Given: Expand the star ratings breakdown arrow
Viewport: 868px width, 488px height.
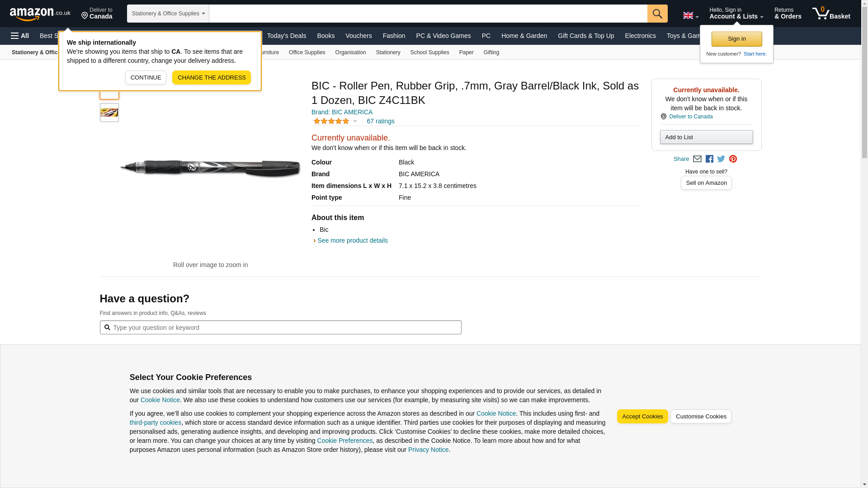Looking at the screenshot, I should (355, 121).
